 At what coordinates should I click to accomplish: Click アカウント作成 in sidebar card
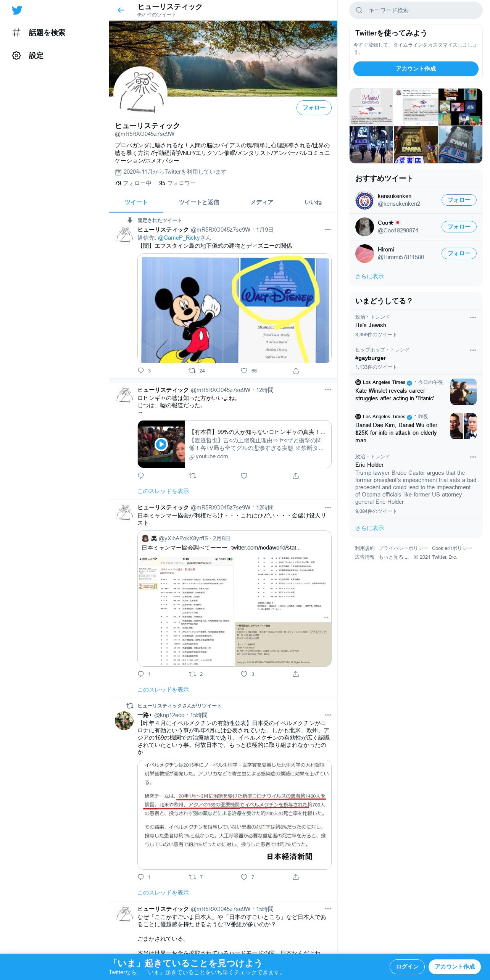(x=416, y=69)
